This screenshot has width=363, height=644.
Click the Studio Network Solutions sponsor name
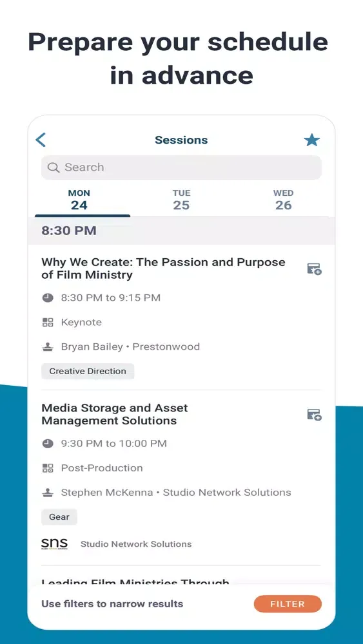click(135, 544)
